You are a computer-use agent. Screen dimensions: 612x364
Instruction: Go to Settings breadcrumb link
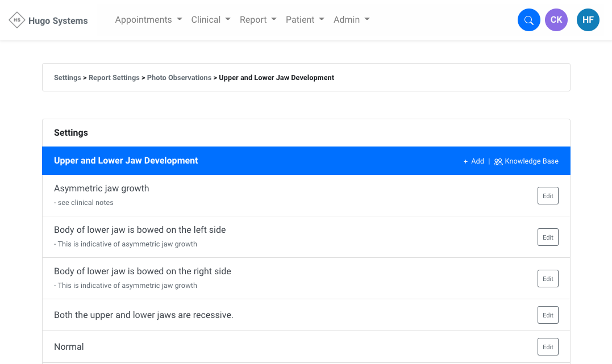[x=67, y=78]
